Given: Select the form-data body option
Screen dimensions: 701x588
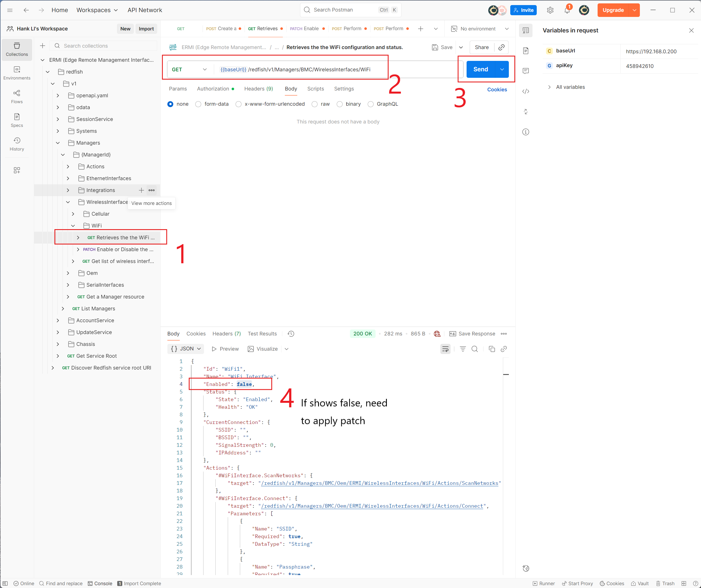Looking at the screenshot, I should point(198,104).
